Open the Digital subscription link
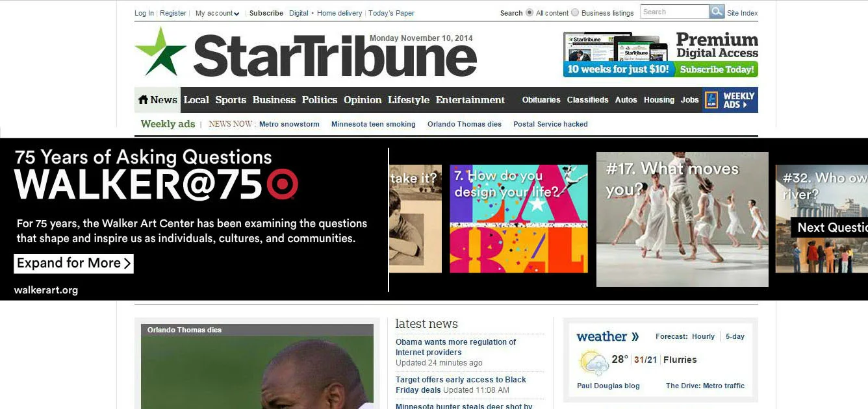Image resolution: width=868 pixels, height=409 pixels. 299,13
